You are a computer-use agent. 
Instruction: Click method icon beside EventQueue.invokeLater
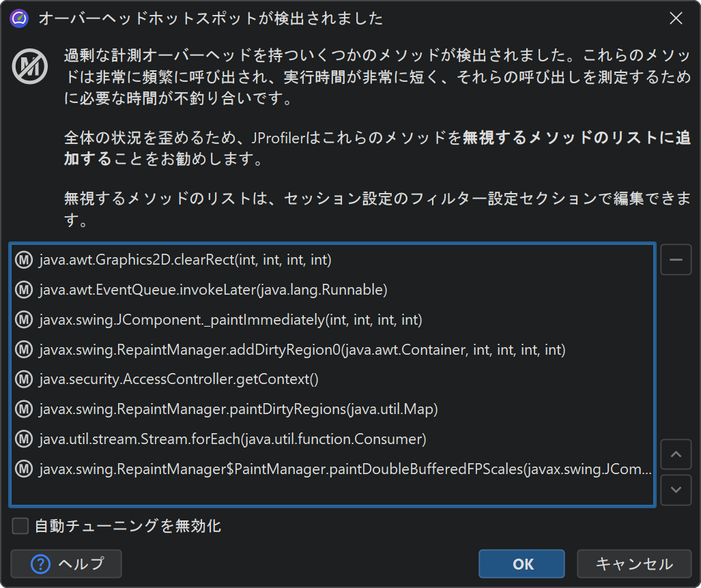pyautogui.click(x=24, y=289)
